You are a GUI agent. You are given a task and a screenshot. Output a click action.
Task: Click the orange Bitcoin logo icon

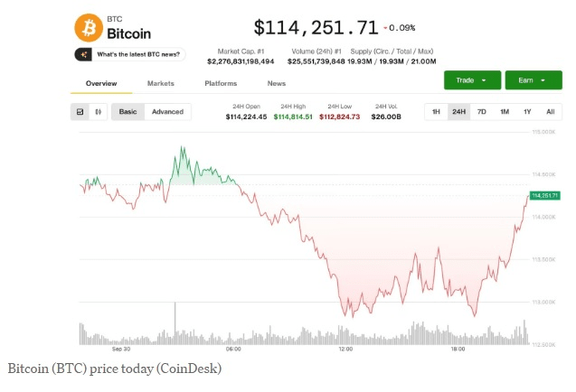pyautogui.click(x=88, y=27)
